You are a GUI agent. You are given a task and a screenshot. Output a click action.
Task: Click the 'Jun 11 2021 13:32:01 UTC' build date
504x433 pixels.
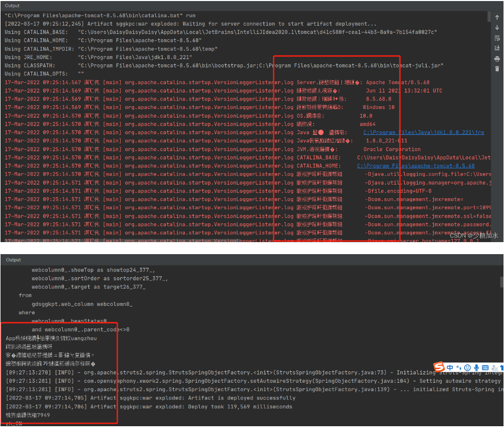point(404,90)
